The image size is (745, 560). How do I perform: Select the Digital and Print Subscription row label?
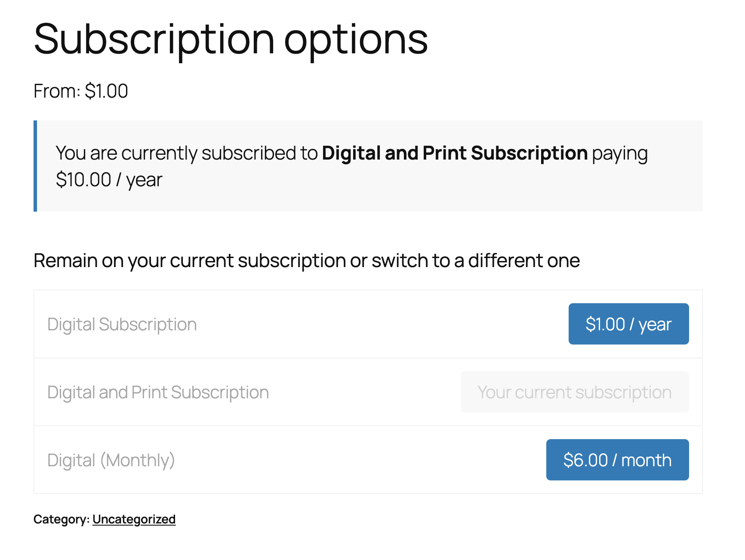(157, 392)
